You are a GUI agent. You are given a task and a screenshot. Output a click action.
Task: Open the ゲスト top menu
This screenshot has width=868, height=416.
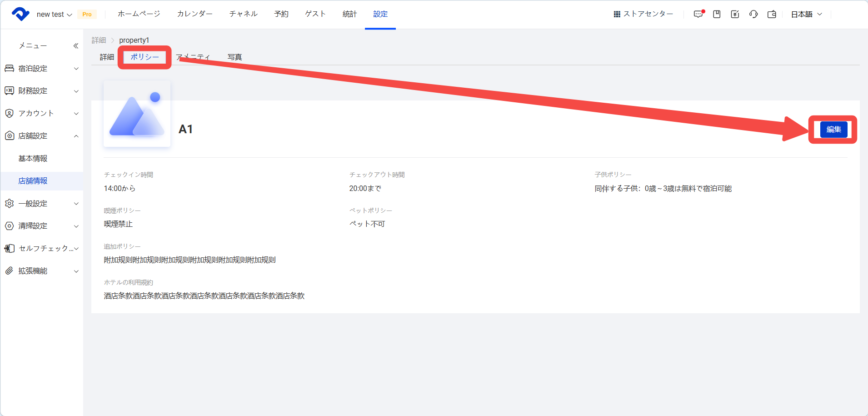315,14
